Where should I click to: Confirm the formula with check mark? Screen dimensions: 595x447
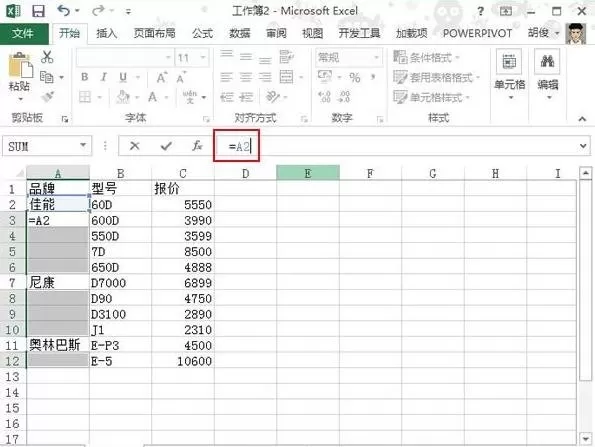click(x=166, y=146)
